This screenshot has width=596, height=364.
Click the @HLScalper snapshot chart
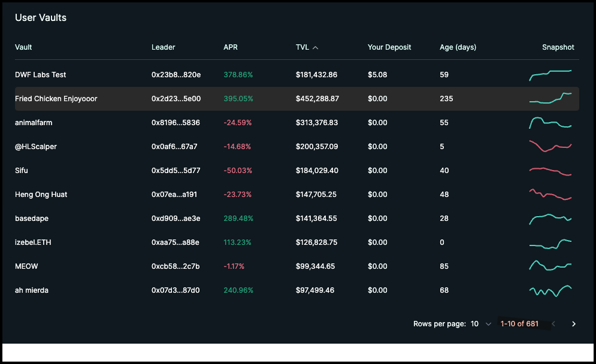point(550,147)
